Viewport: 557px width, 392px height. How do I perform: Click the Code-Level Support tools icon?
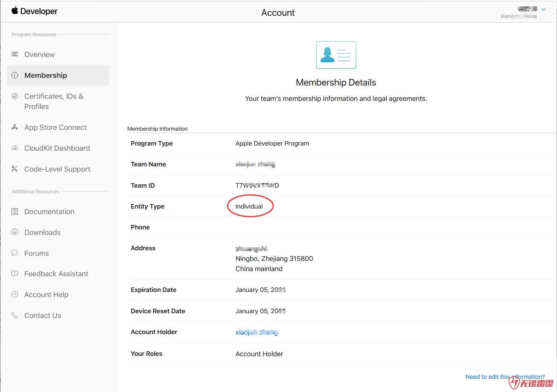[x=15, y=169]
